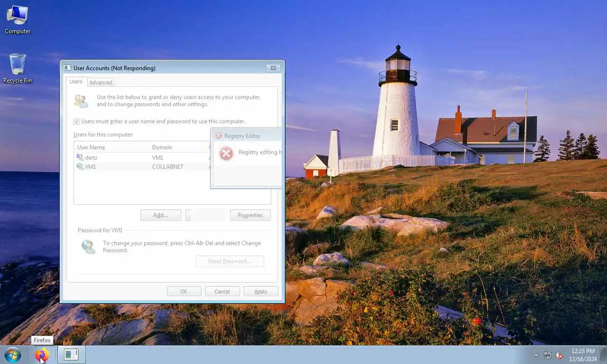Click the dartz user account icon

[x=80, y=157]
